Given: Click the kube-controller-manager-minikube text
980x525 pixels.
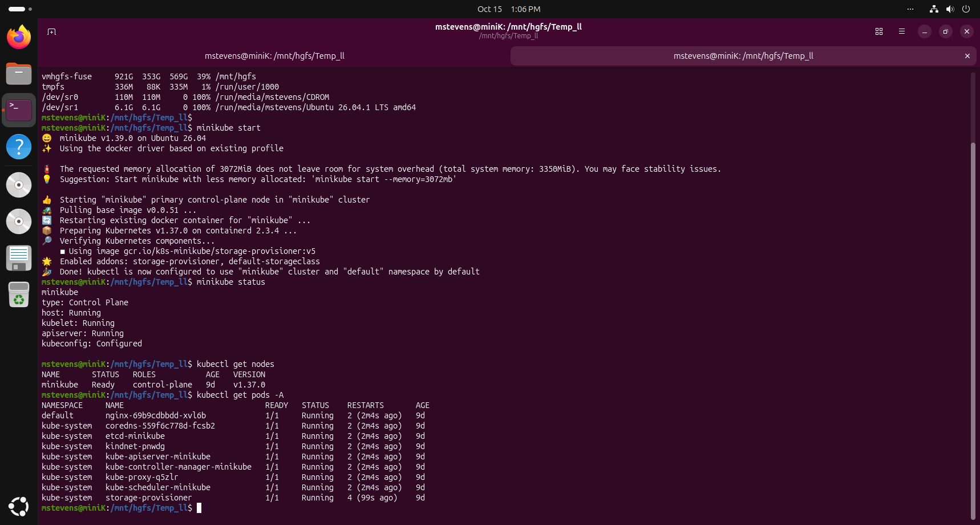Looking at the screenshot, I should pyautogui.click(x=179, y=467).
